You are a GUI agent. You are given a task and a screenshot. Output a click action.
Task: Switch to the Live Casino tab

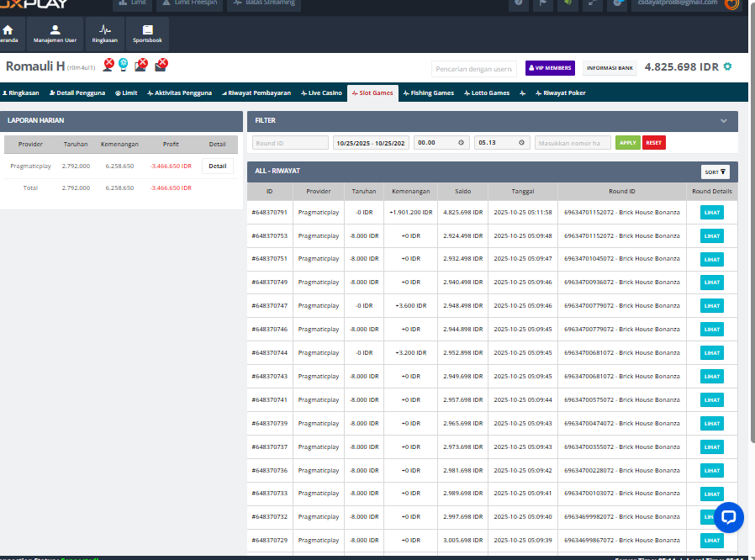(321, 93)
